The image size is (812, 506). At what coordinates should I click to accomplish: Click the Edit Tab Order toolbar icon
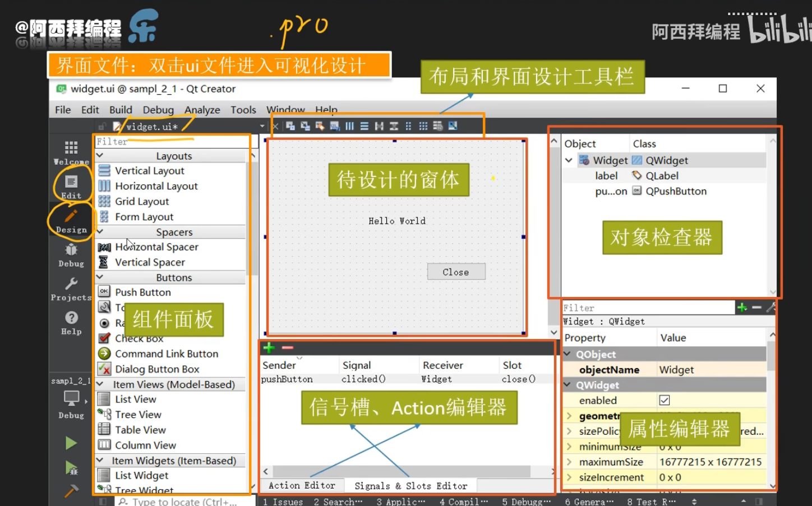[335, 126]
